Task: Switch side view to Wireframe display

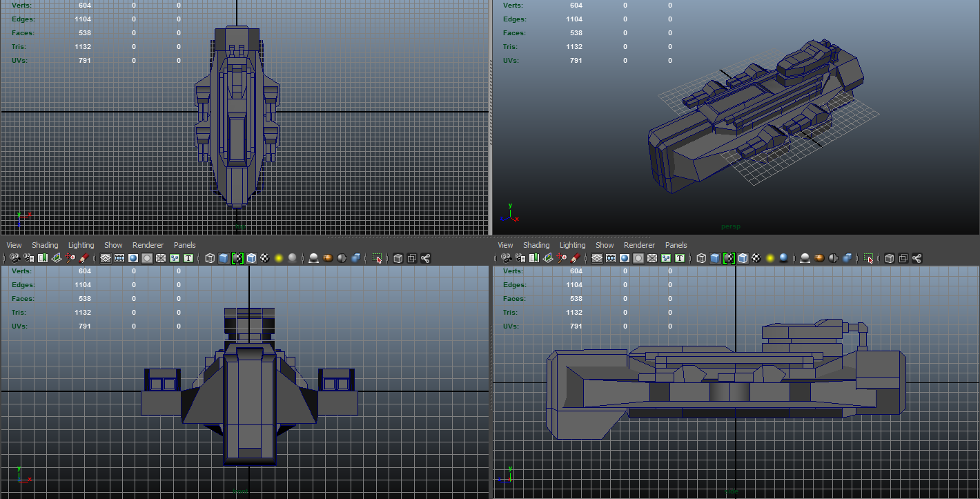Action: [701, 258]
